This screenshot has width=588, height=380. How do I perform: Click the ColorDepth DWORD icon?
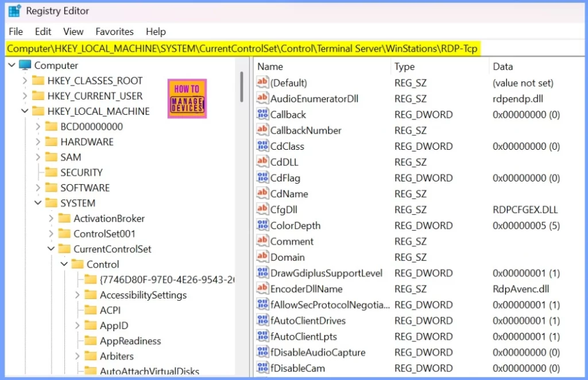[x=262, y=225]
